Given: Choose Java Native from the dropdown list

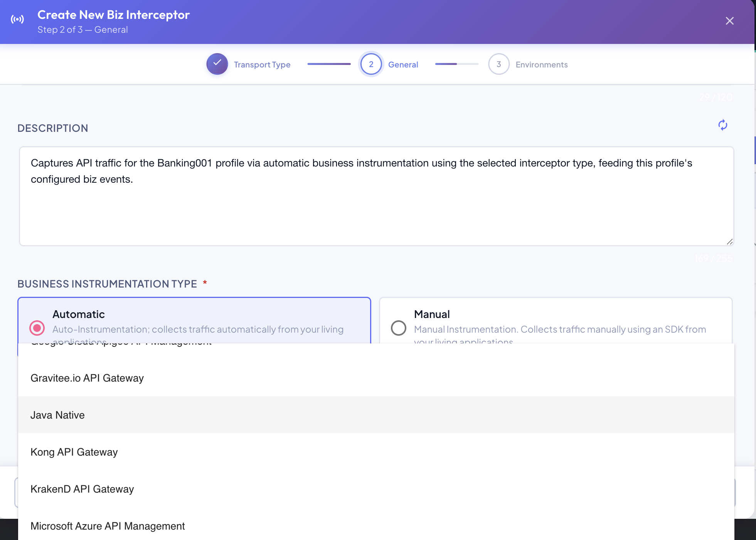Looking at the screenshot, I should click(x=376, y=415).
